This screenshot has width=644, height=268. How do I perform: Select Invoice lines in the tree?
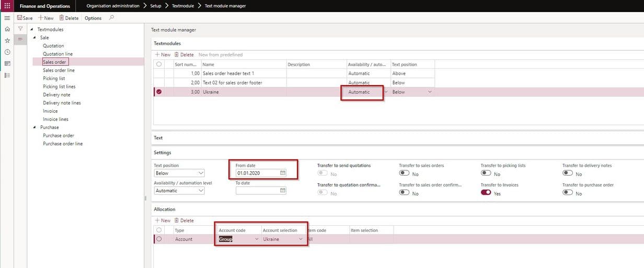(x=55, y=119)
